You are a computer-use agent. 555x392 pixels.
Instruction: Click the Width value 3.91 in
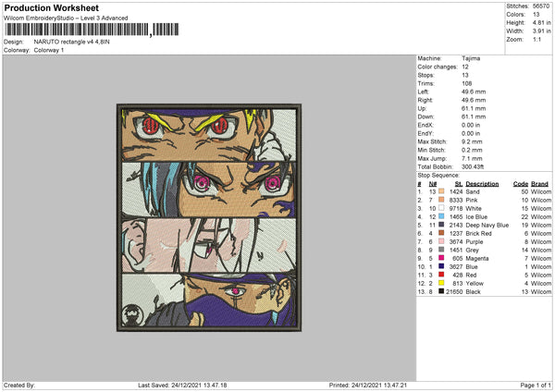[x=541, y=31]
